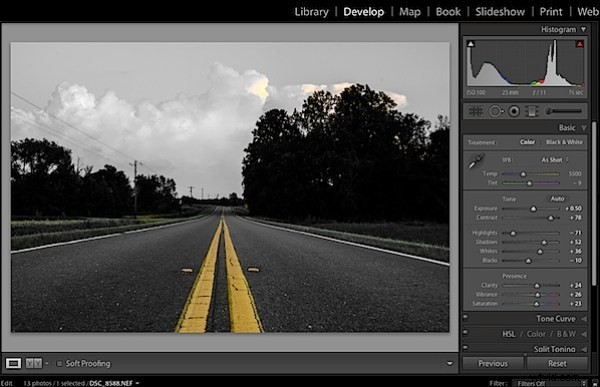Toggle Tone Curve panel on/off switch
Screen dimensions: 600x387
[465, 317]
